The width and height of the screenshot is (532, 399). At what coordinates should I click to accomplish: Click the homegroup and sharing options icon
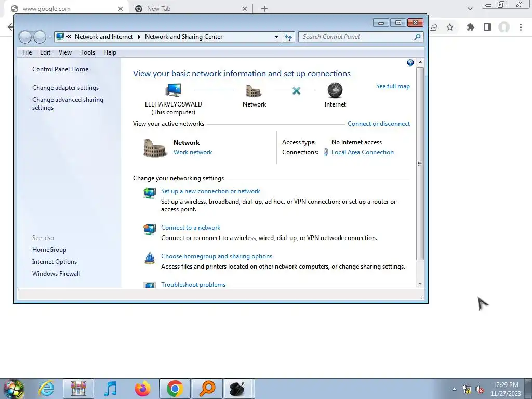150,258
